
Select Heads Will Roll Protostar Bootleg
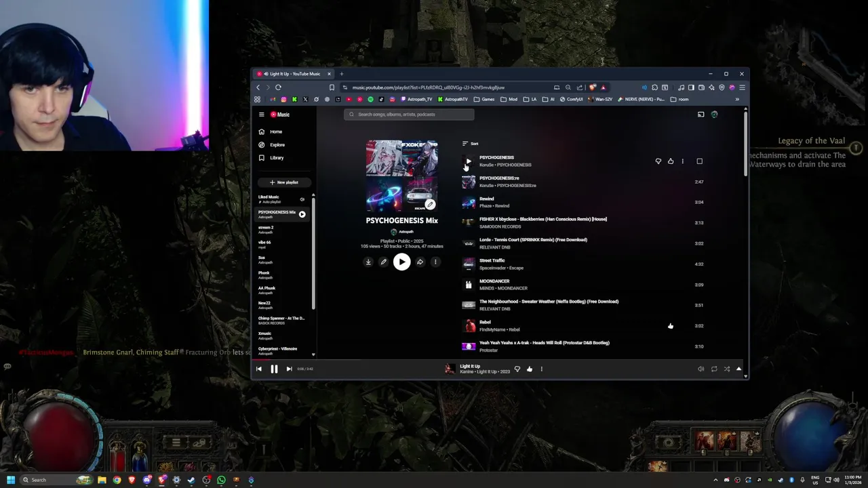pyautogui.click(x=545, y=342)
